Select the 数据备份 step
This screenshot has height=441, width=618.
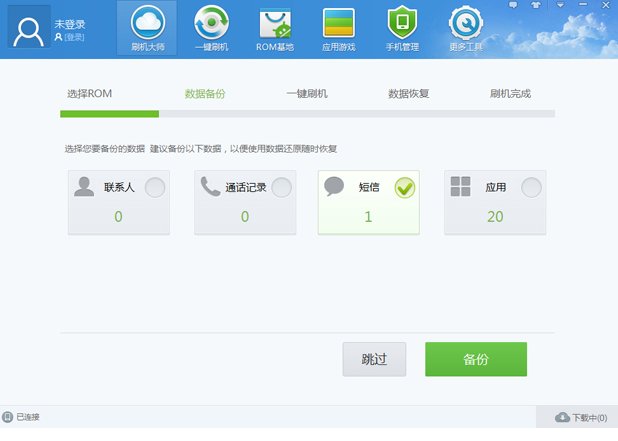pyautogui.click(x=205, y=94)
